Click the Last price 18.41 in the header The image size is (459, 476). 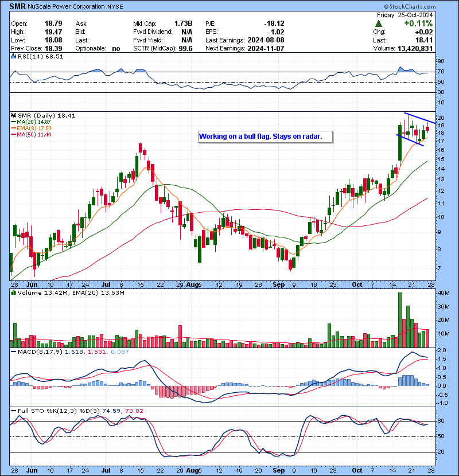tap(425, 40)
